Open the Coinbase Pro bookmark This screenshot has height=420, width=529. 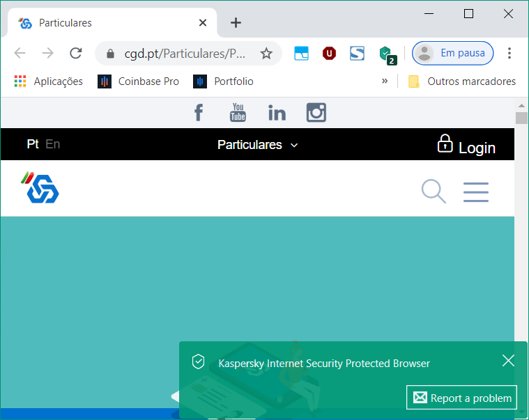pos(138,81)
